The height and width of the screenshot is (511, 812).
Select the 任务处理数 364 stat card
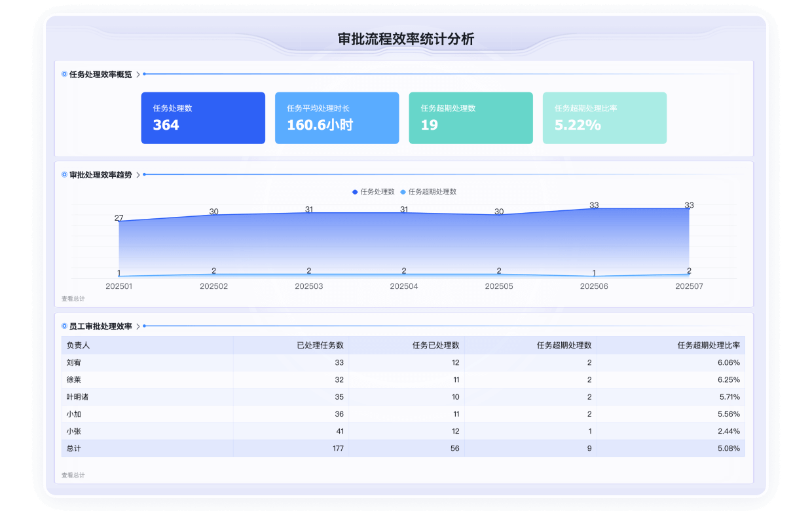click(x=203, y=117)
